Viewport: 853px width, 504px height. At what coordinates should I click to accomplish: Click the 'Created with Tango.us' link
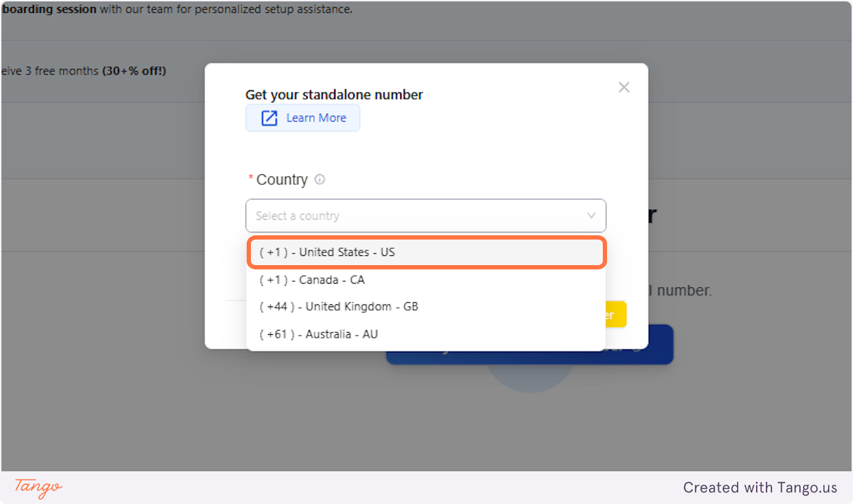pyautogui.click(x=760, y=488)
